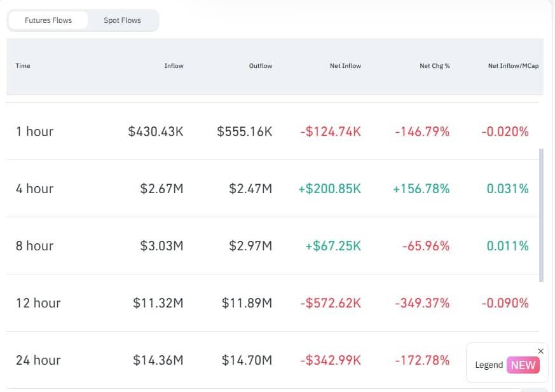Select the 8 hour row label
This screenshot has width=555, height=392.
(35, 246)
